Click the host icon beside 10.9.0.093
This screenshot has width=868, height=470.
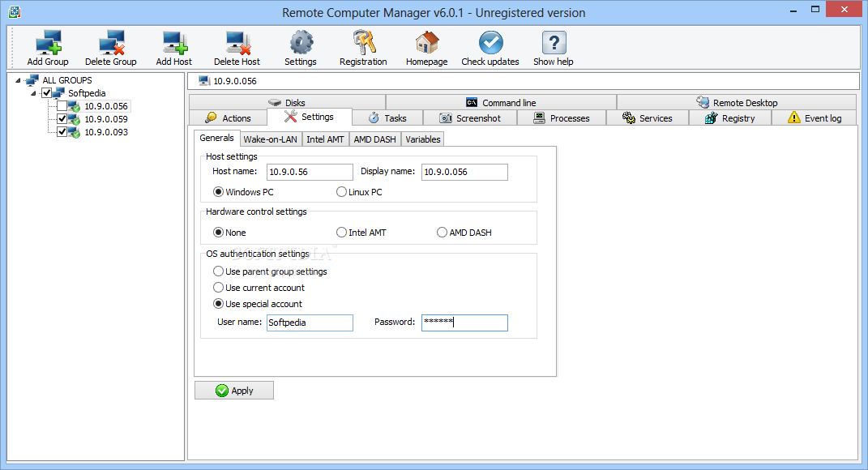point(75,132)
